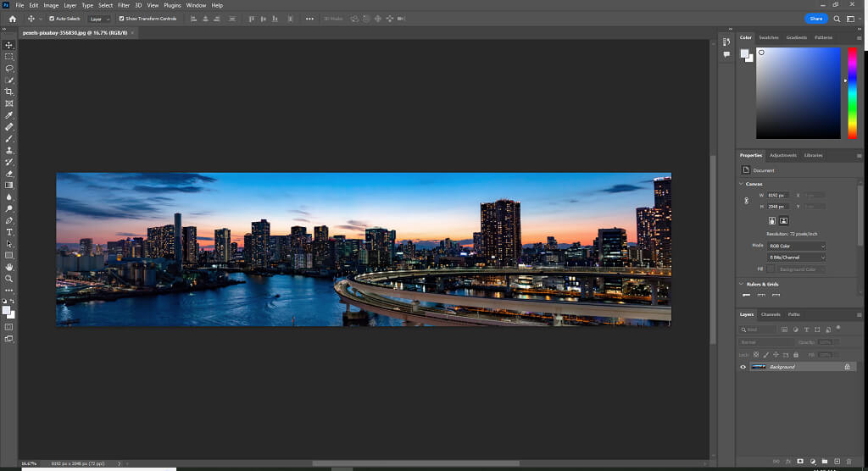
Task: Select the Zoom tool
Action: [x=9, y=278]
